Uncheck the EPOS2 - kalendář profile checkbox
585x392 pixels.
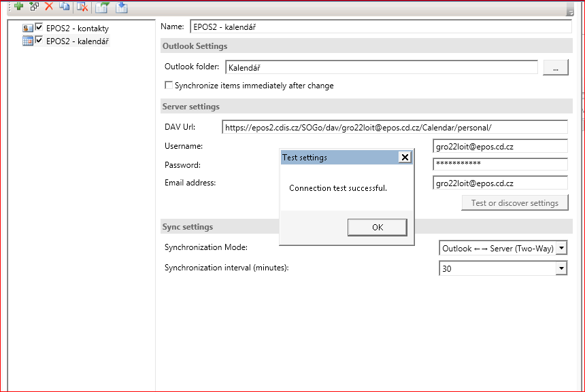tap(39, 40)
